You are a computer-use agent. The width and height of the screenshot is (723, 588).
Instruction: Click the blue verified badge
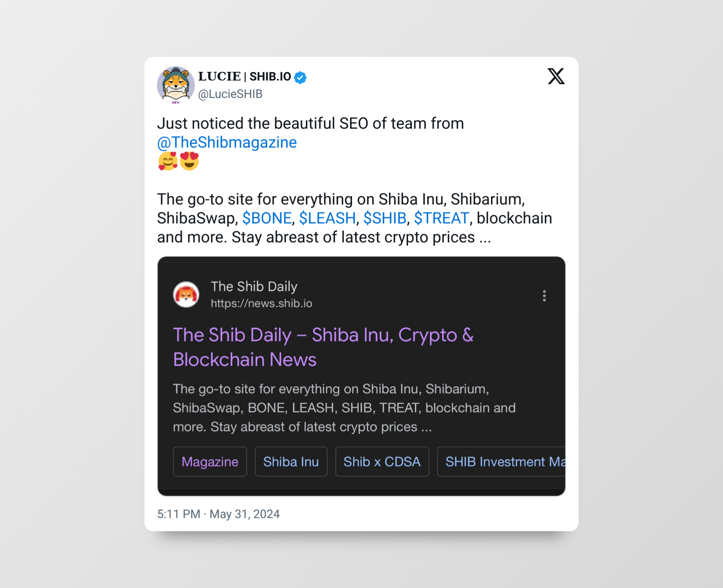tap(301, 77)
